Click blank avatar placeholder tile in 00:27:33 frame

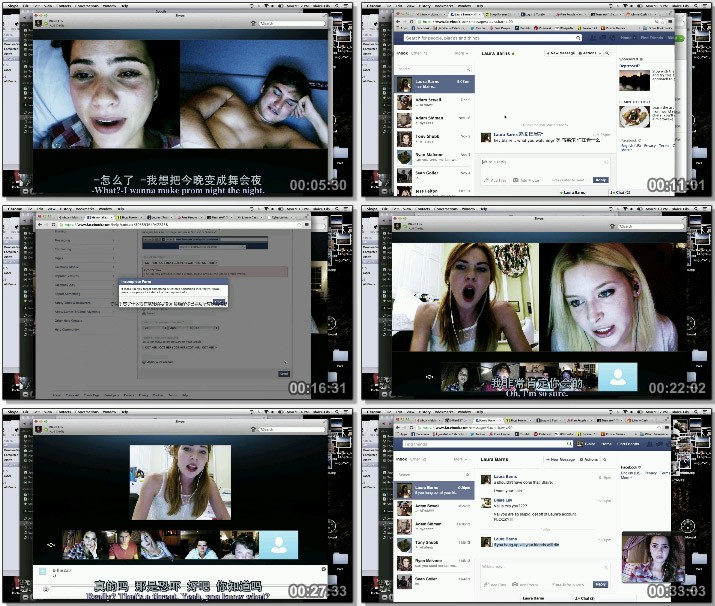(279, 544)
